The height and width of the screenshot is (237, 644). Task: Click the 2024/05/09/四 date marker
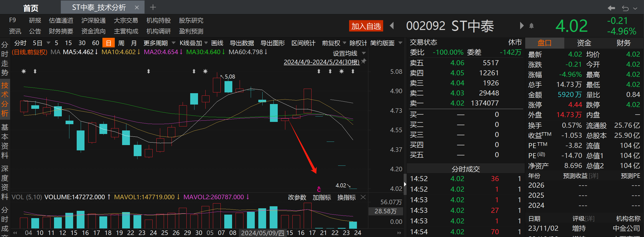(x=263, y=233)
